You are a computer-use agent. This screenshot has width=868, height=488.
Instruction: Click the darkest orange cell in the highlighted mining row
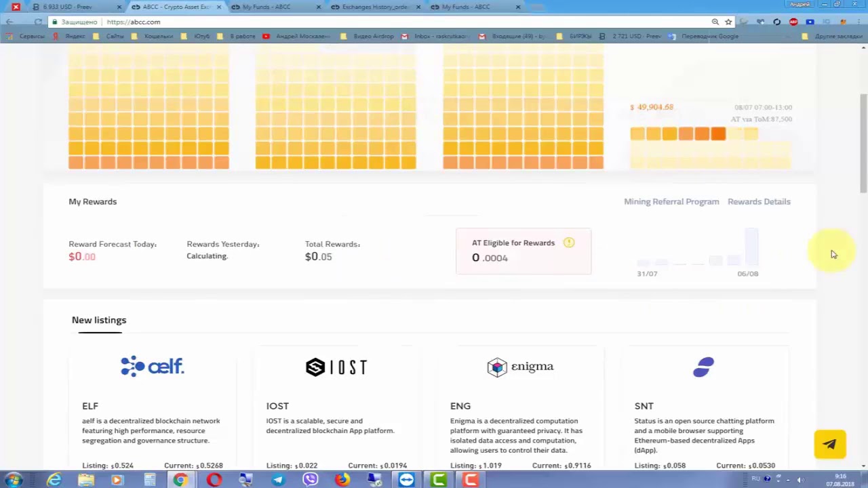718,134
